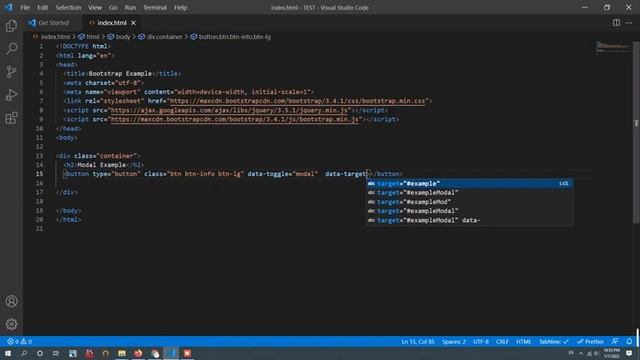This screenshot has width=640, height=360.
Task: Select suggestion target="#exampleMod"
Action: pos(470,202)
